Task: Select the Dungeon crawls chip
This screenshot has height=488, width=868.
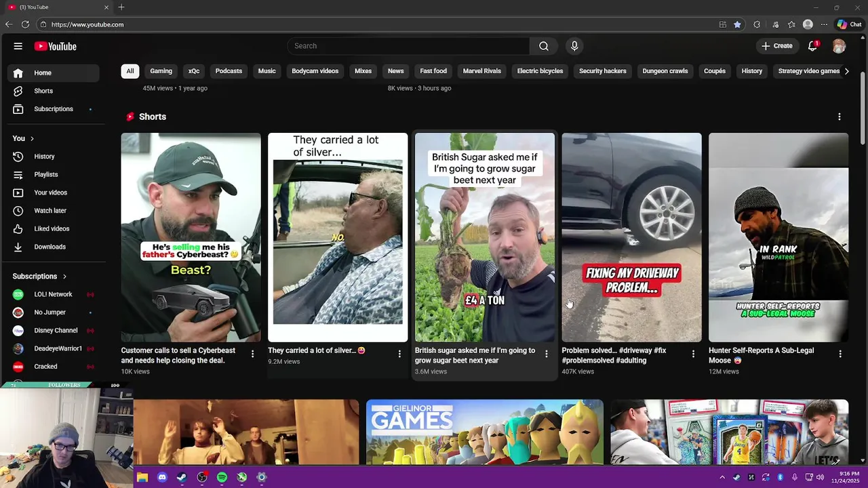Action: point(665,71)
